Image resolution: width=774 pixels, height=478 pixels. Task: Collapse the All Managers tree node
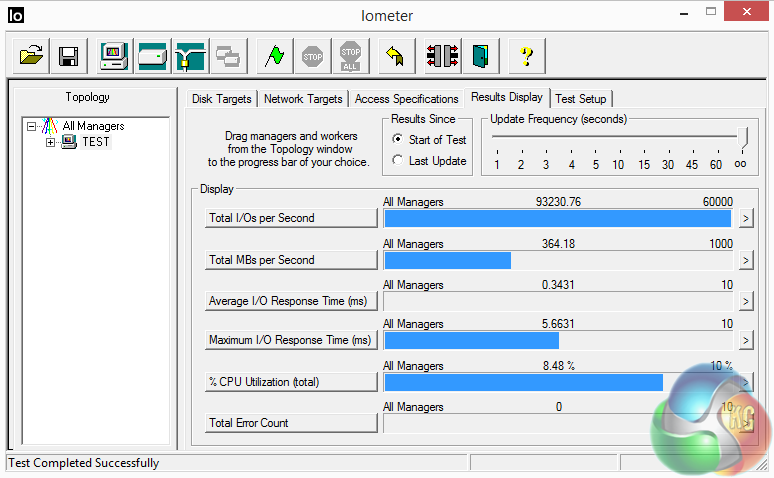coord(32,126)
